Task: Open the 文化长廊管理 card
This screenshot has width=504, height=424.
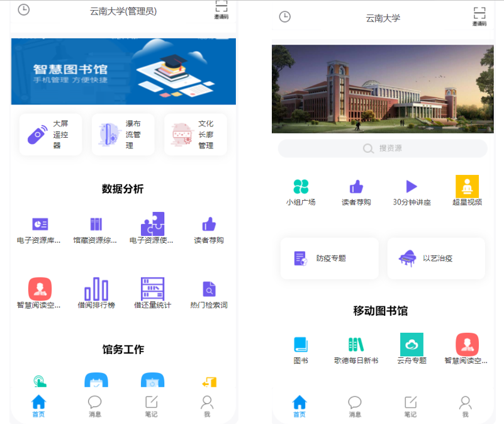Action: [x=196, y=135]
